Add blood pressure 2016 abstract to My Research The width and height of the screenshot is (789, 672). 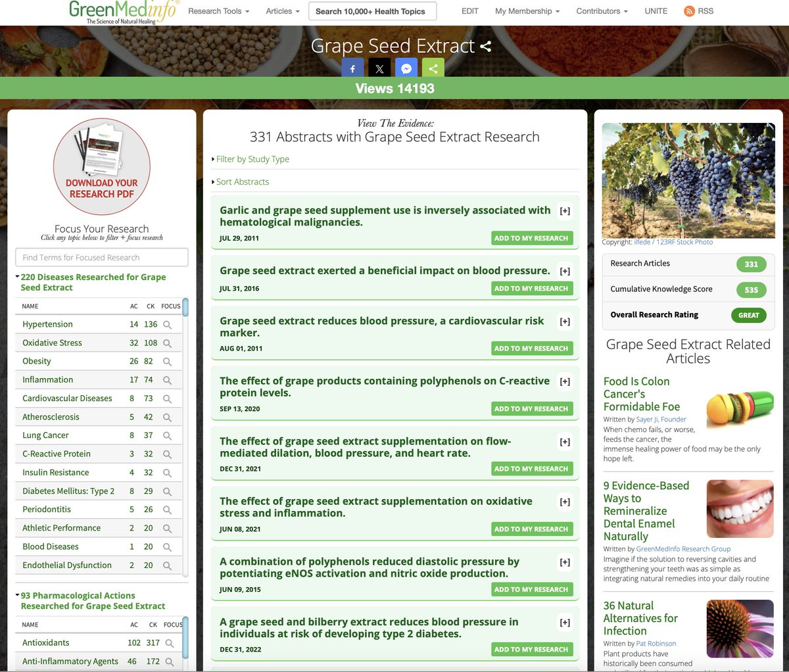pos(531,289)
